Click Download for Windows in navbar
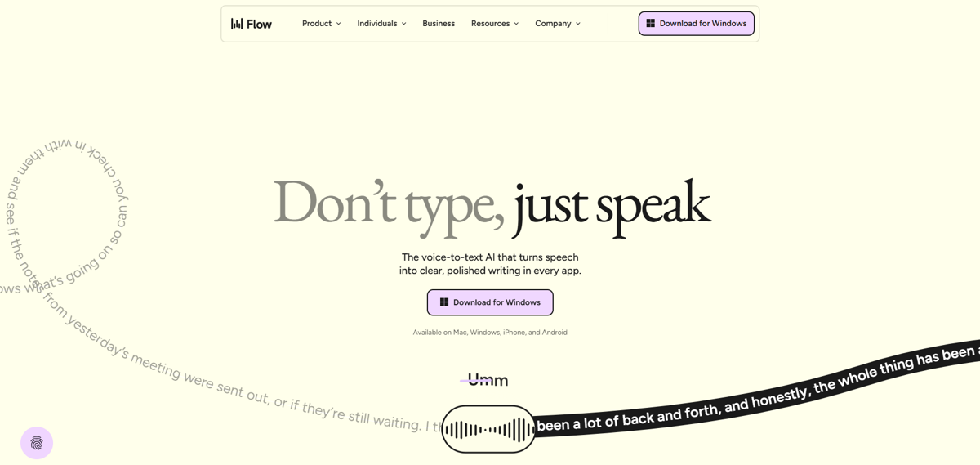This screenshot has width=980, height=465. (697, 24)
